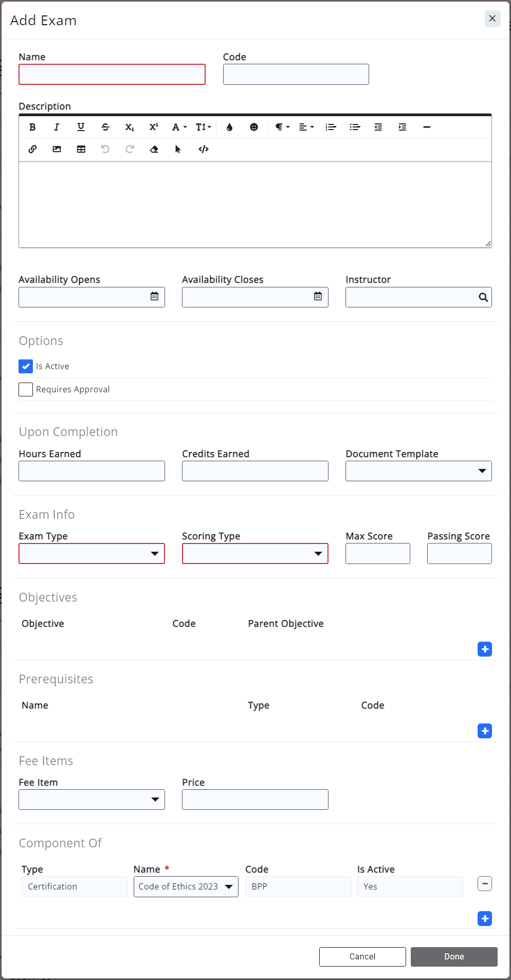Click the Instructor search magnifier icon
Image resolution: width=511 pixels, height=980 pixels.
point(483,297)
